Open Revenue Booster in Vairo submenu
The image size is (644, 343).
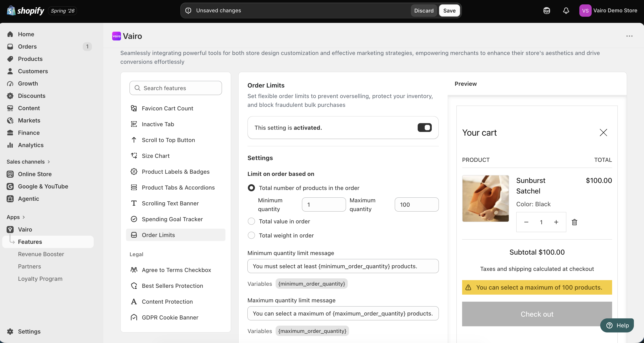41,254
